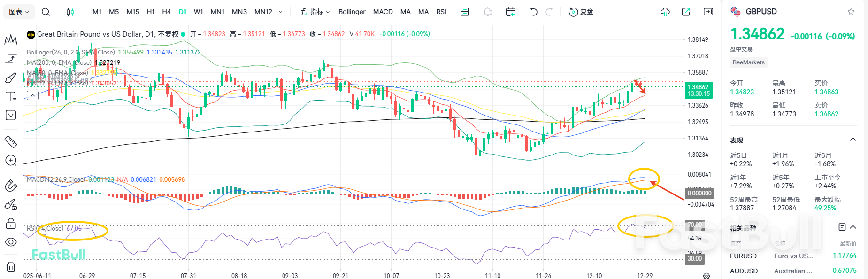Pick the ruler measure tool
Image resolution: width=868 pixels, height=279 pixels.
coord(11,141)
